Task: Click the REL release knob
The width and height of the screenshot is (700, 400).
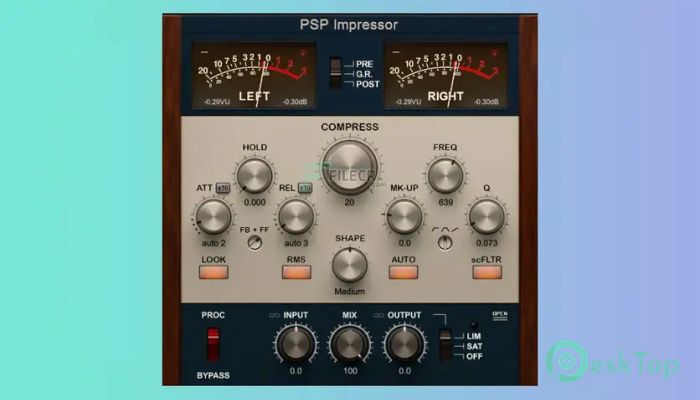Action: (296, 217)
